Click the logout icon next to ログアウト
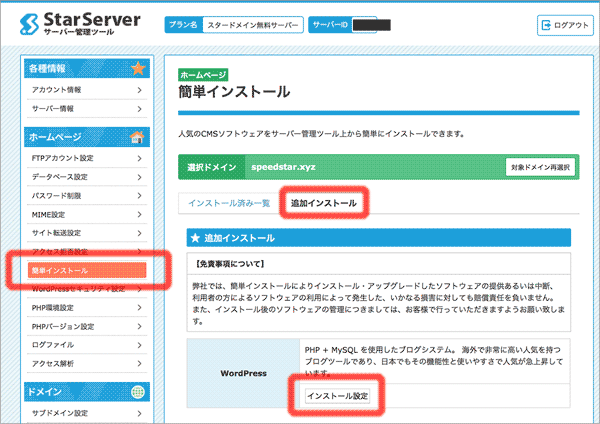 546,25
